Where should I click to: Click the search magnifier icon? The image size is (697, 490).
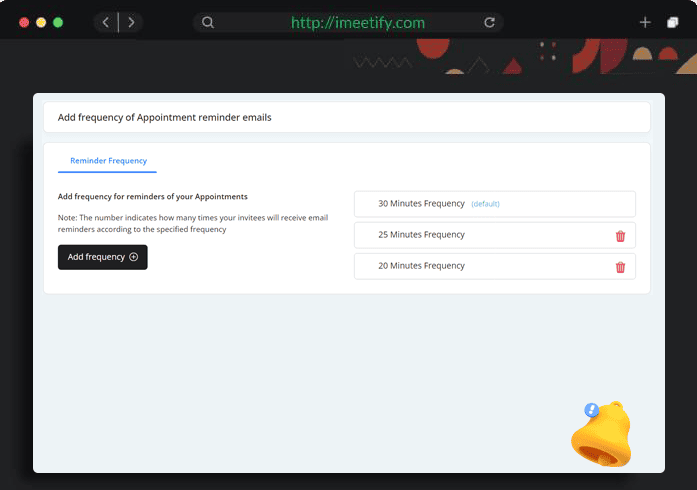pyautogui.click(x=207, y=22)
